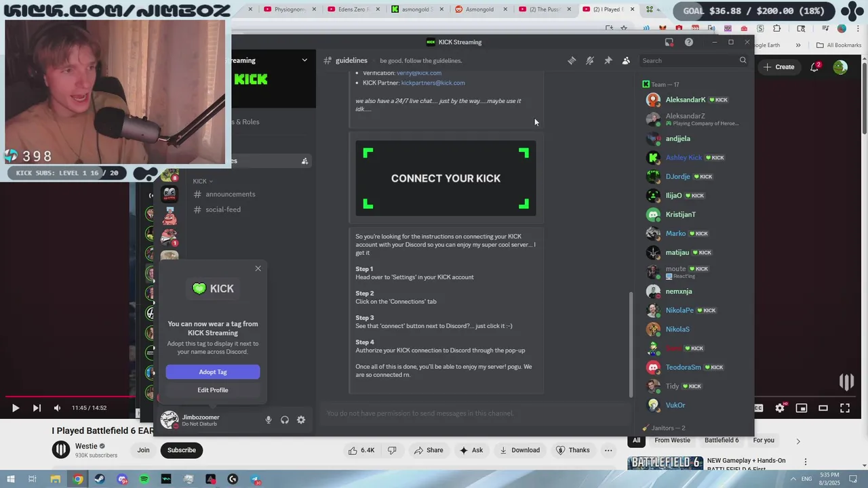The image size is (868, 488).
Task: Select the For you filter chip
Action: [x=764, y=441]
